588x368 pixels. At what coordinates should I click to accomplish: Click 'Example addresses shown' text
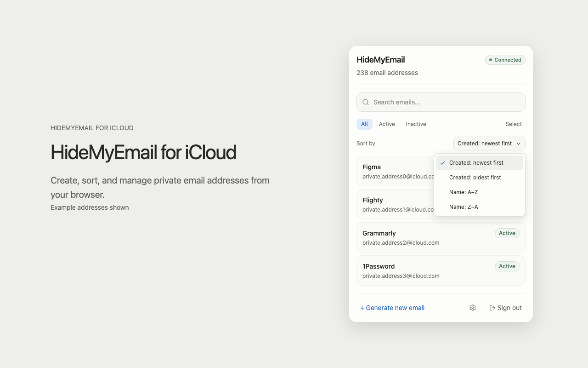[x=90, y=207]
